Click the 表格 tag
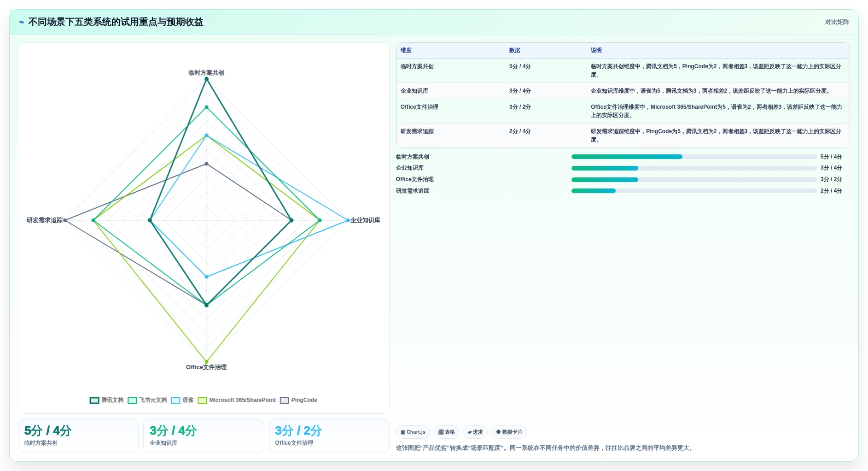The image size is (868, 471). point(447,432)
